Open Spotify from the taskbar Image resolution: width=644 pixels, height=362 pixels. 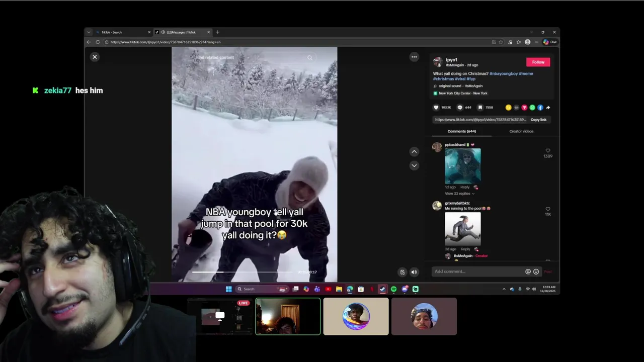click(393, 289)
